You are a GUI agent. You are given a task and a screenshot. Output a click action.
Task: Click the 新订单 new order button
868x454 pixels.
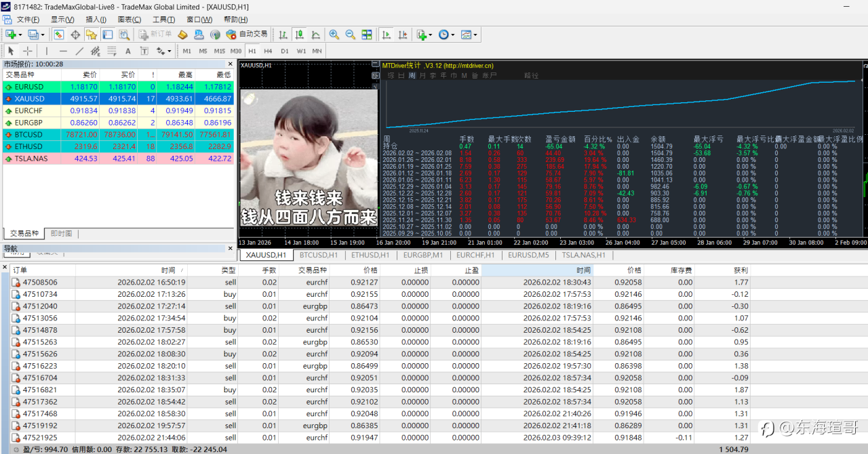click(155, 35)
